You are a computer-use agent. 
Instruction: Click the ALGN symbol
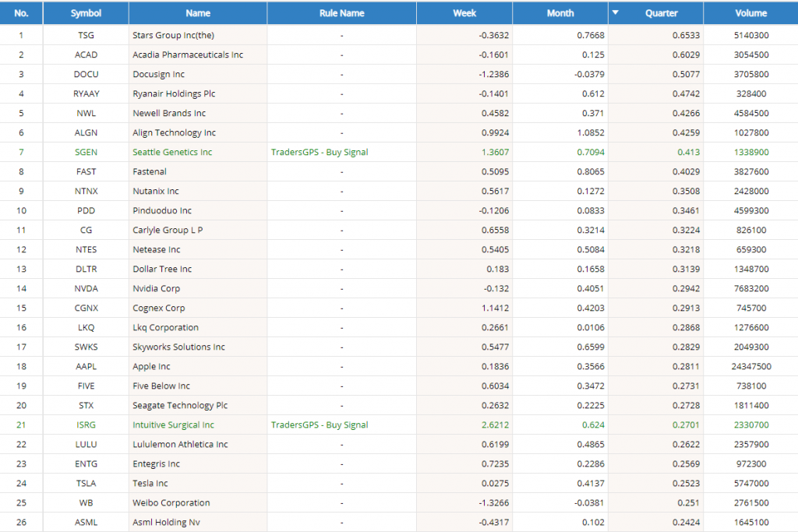pyautogui.click(x=86, y=132)
